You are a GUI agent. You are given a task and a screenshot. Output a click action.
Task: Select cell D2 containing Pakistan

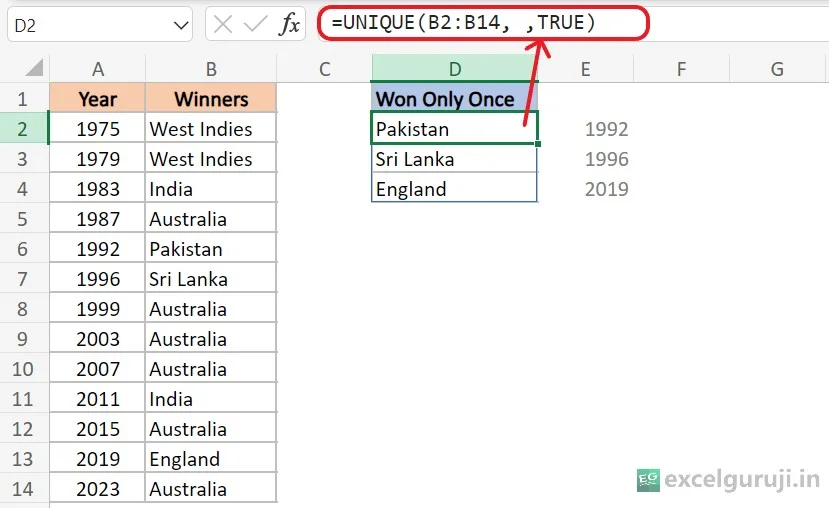click(455, 128)
